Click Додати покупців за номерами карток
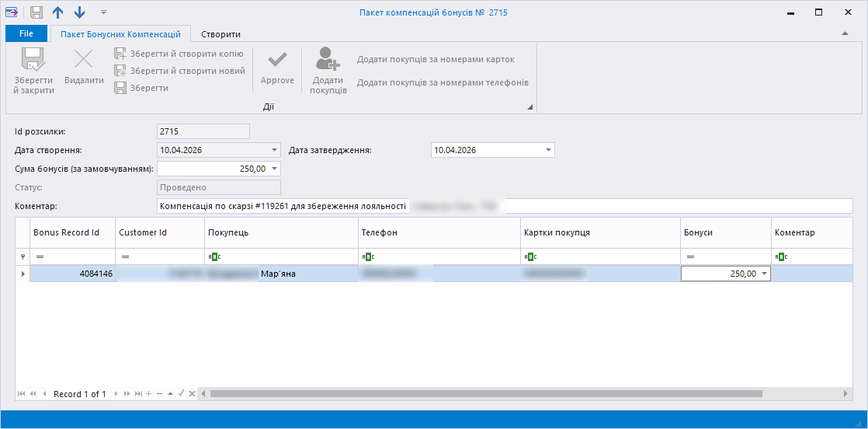Screen dimensions: 868x429 point(436,59)
